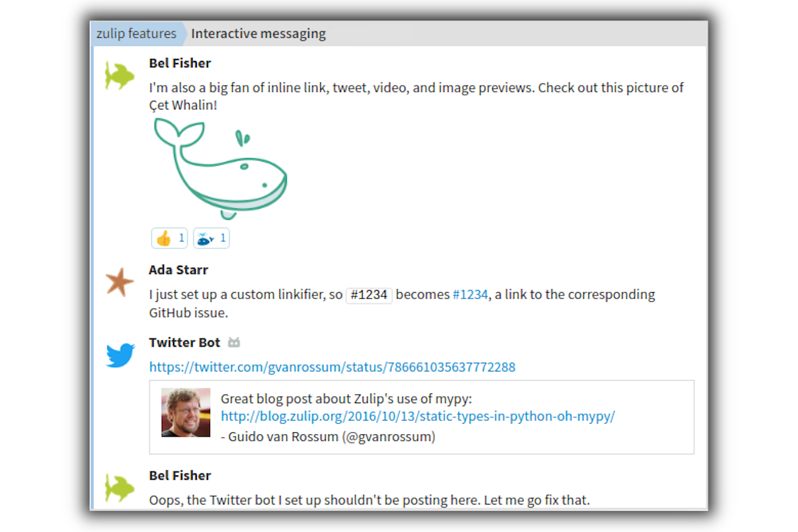798x532 pixels.
Task: Open the static-types-in-python blog post link
Action: point(417,416)
